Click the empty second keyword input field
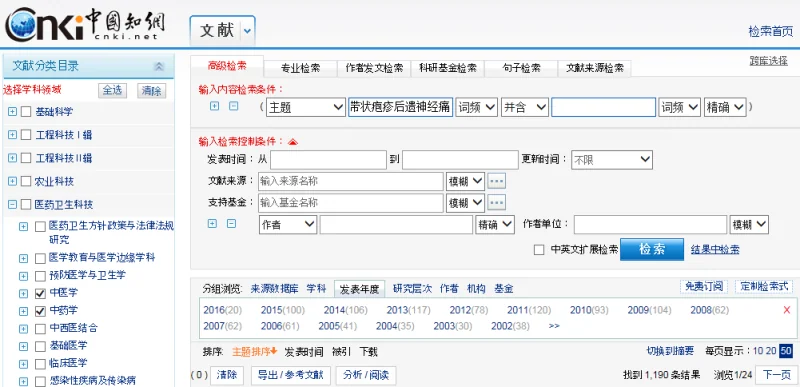The image size is (800, 387). tap(603, 108)
